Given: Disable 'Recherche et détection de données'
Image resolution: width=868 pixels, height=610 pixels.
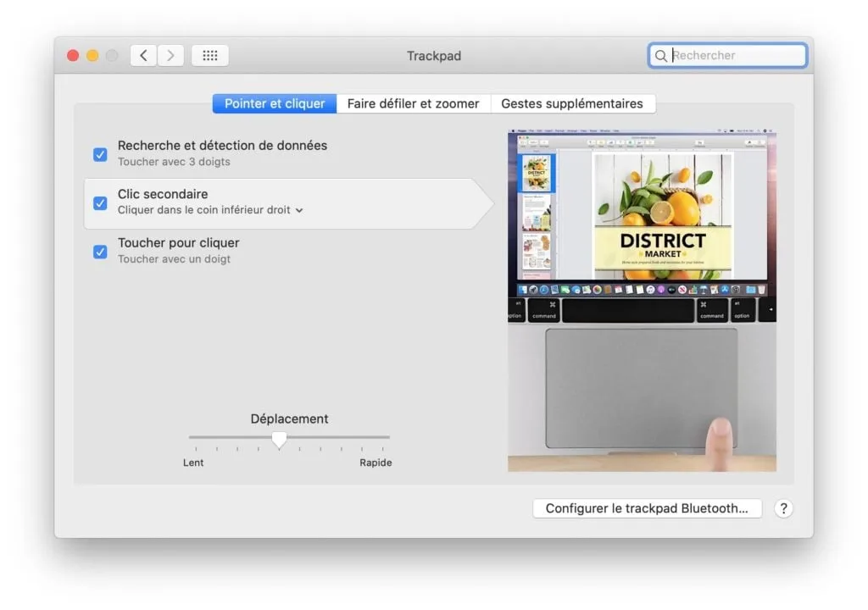Looking at the screenshot, I should coord(100,153).
